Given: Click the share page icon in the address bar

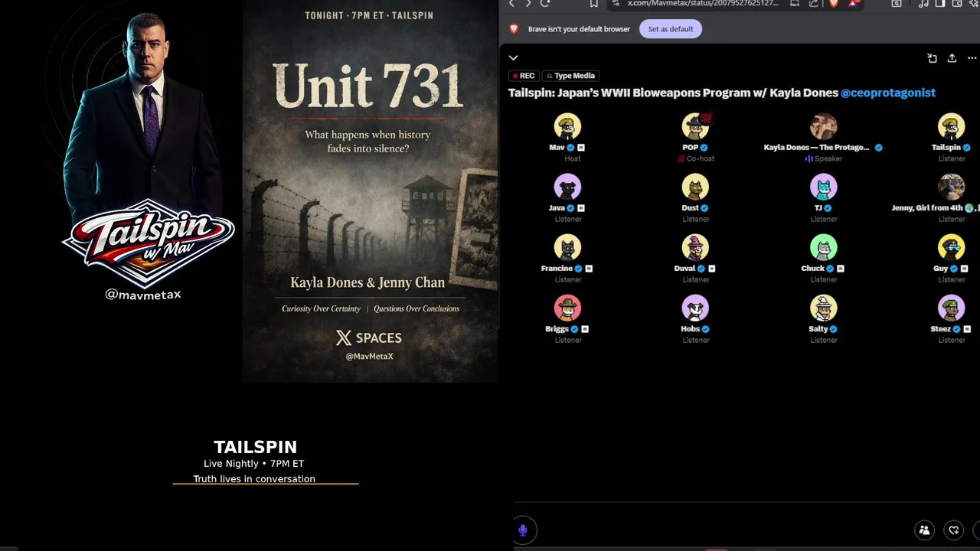Looking at the screenshot, I should [814, 4].
